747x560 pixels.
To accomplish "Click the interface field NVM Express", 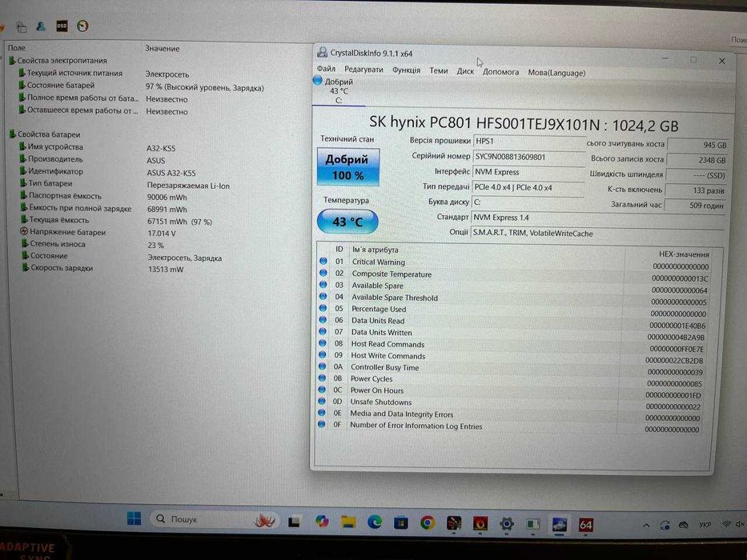I will pos(528,172).
